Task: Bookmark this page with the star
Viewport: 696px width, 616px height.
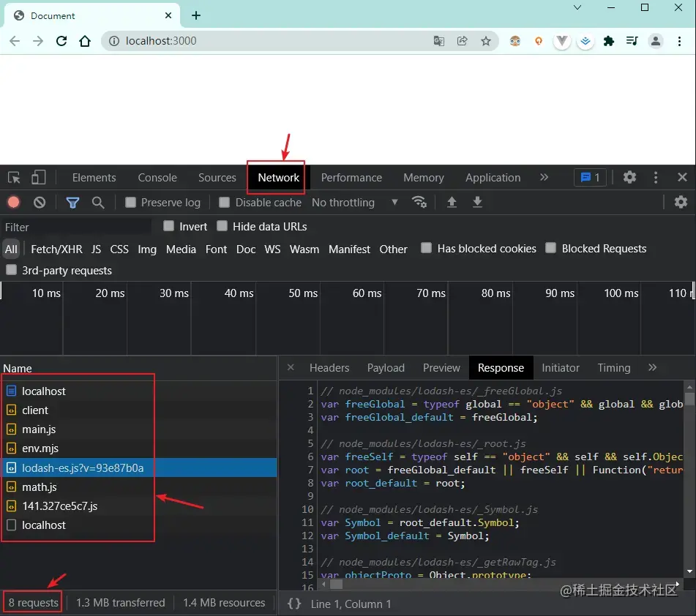Action: [486, 41]
